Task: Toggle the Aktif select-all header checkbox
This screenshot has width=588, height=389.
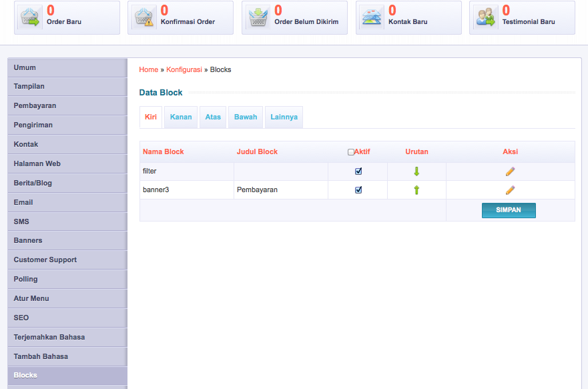Action: pyautogui.click(x=351, y=152)
